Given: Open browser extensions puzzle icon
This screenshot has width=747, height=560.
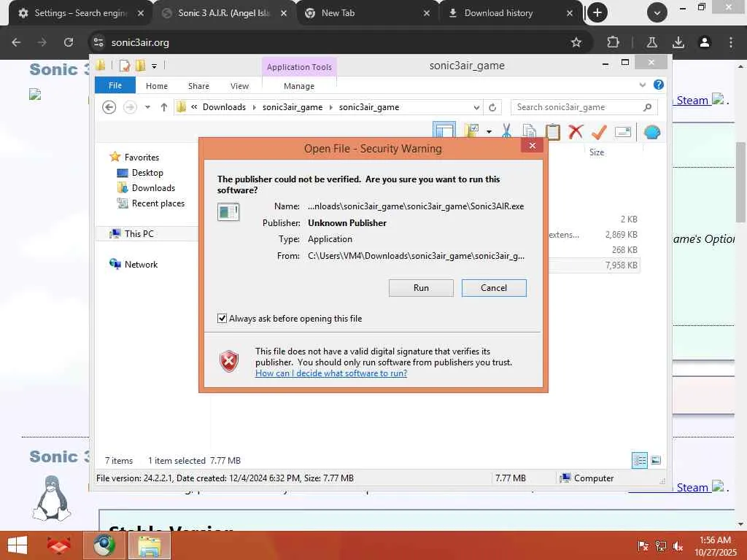Looking at the screenshot, I should pos(613,42).
